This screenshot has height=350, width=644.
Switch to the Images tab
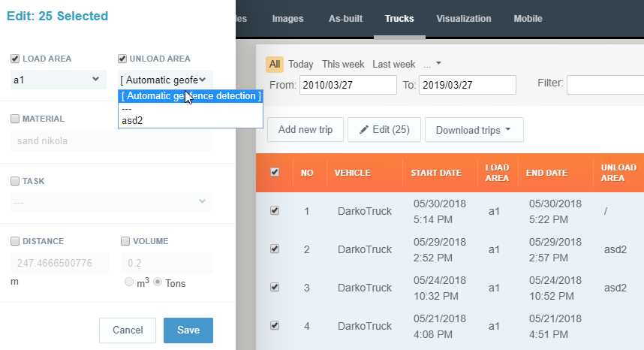click(x=287, y=19)
